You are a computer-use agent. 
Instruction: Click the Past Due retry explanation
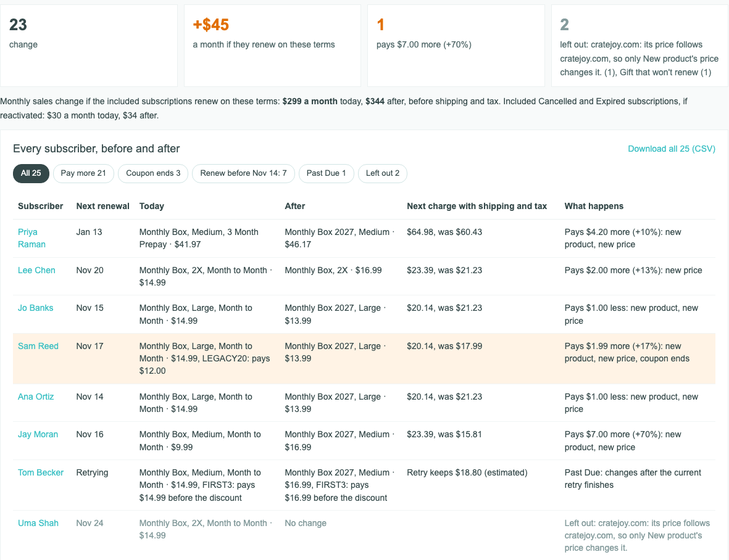(633, 479)
